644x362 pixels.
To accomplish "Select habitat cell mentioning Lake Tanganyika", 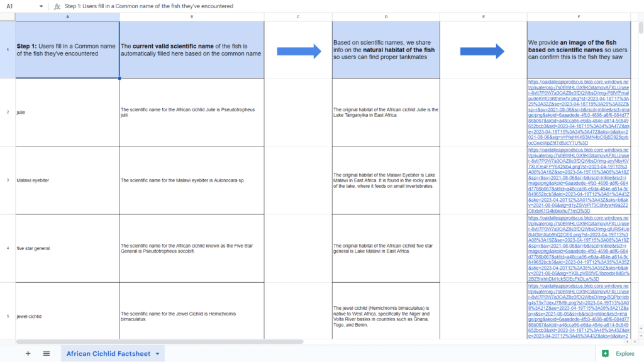I will [386, 112].
